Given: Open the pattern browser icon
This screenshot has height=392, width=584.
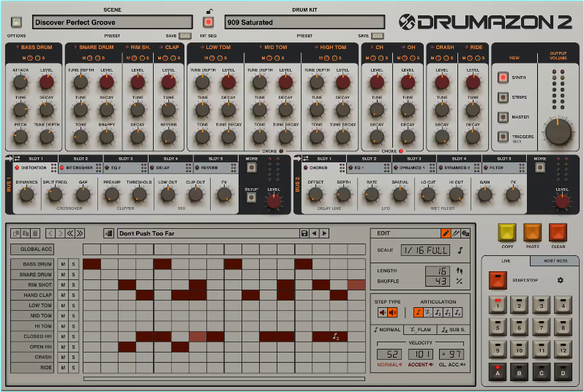Looking at the screenshot, I should coord(108,233).
